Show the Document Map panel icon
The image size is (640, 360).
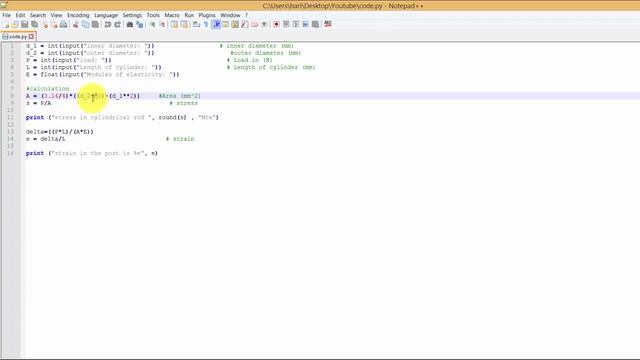235,24
